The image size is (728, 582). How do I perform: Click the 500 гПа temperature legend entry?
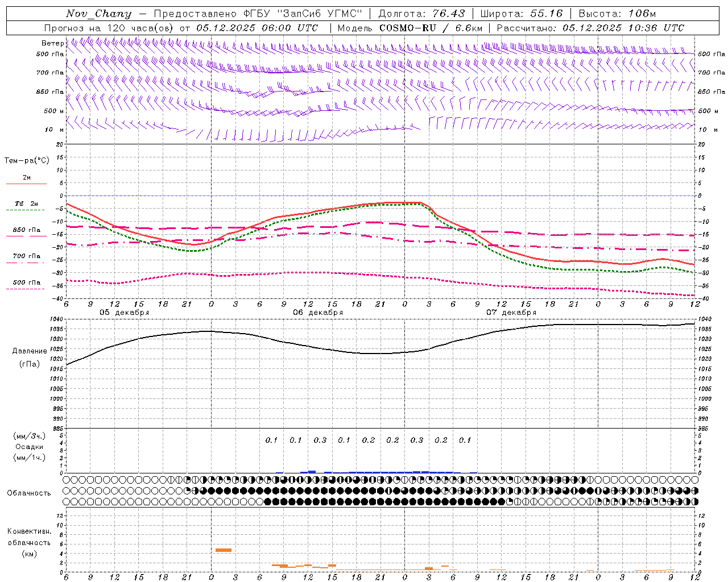pos(27,282)
